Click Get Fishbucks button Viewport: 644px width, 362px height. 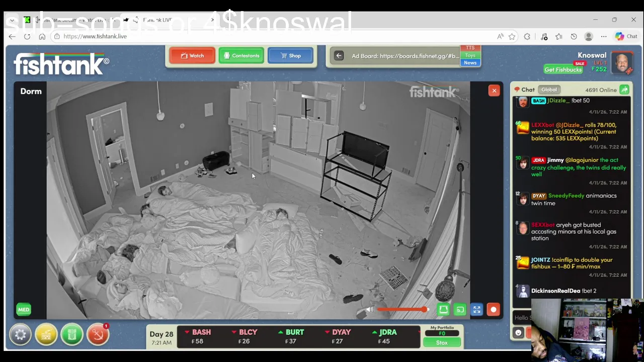pos(563,69)
